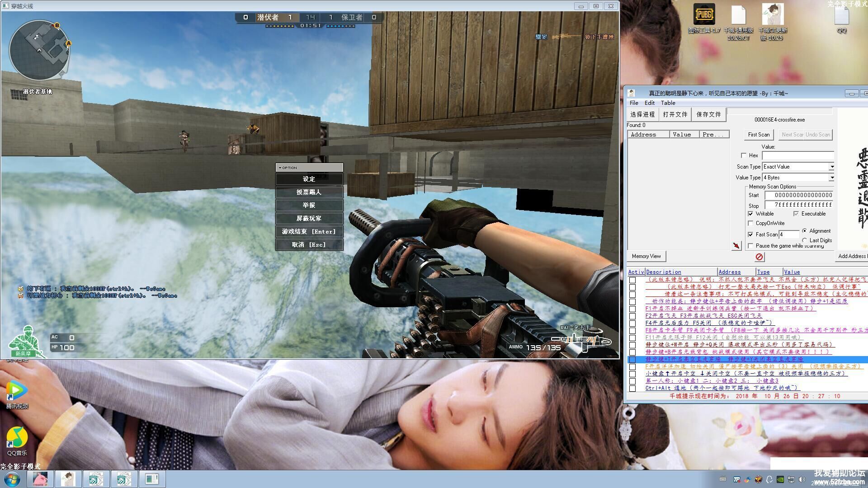Screen dimensions: 868x488
Task: Toggle the Hex checkbox
Action: tap(744, 155)
